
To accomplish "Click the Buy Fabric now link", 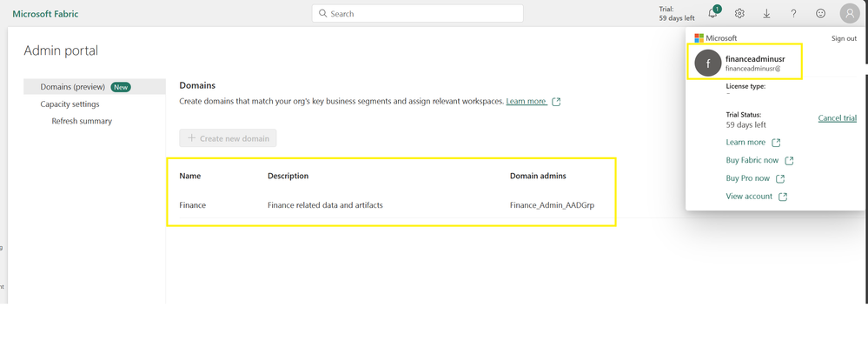I will click(752, 160).
